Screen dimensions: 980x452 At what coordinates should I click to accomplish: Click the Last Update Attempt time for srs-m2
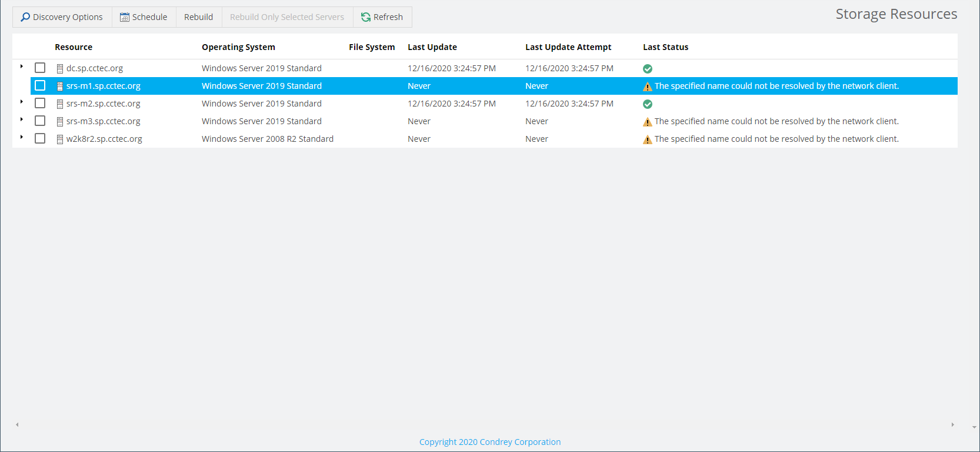pos(569,104)
